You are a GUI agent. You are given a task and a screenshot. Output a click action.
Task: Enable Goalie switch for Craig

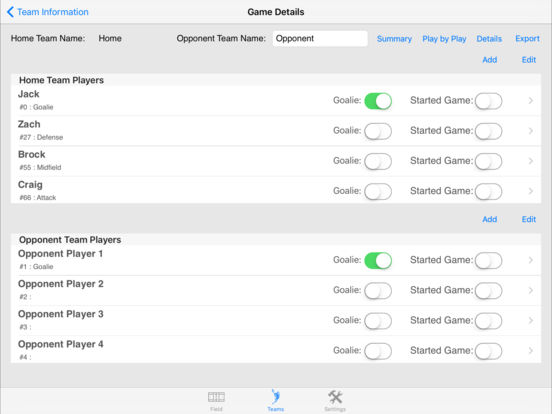click(378, 192)
